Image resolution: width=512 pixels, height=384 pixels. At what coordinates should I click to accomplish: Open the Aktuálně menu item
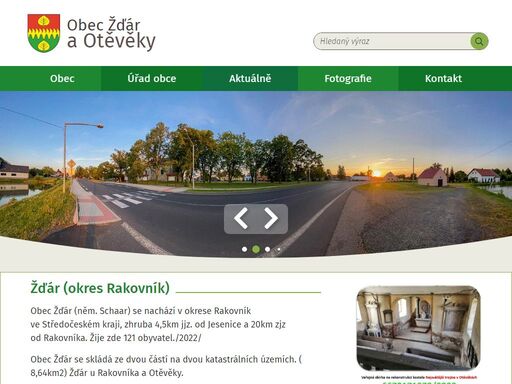point(250,78)
